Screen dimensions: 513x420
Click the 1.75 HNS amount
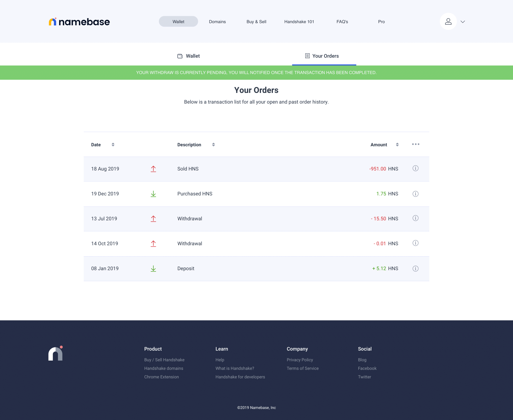[387, 194]
